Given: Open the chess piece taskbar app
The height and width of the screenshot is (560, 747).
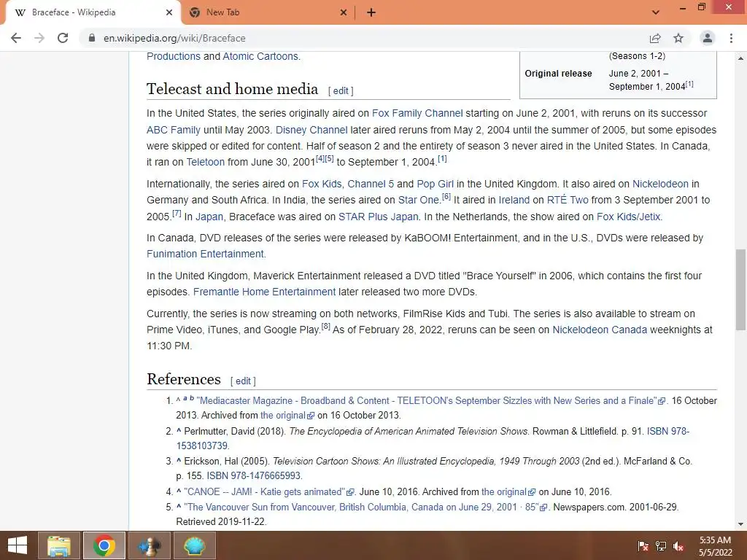Looking at the screenshot, I should click(x=150, y=545).
